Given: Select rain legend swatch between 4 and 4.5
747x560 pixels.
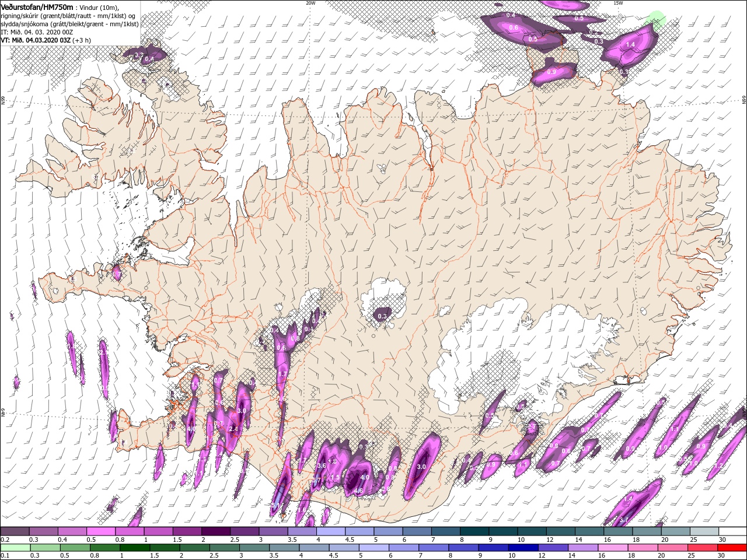Looking at the screenshot, I should [314, 548].
